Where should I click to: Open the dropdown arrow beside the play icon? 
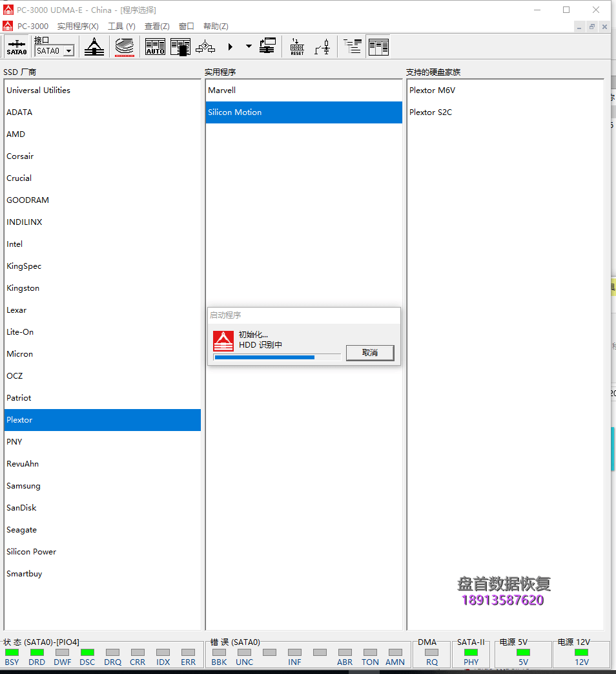249,47
